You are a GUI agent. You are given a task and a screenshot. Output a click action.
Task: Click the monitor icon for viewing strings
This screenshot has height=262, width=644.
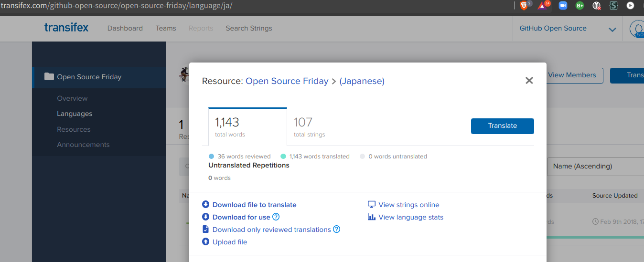click(372, 204)
